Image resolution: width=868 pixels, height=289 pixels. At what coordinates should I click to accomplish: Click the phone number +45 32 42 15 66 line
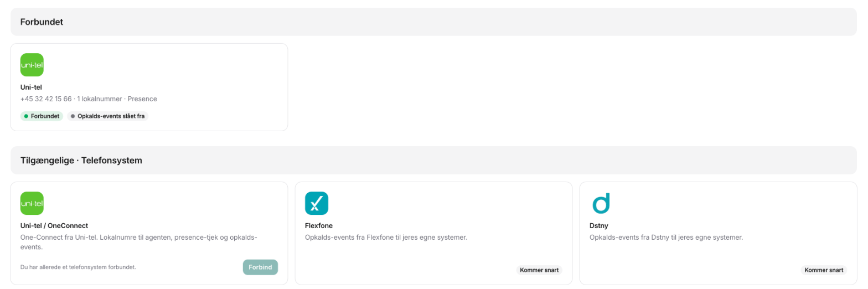(89, 99)
